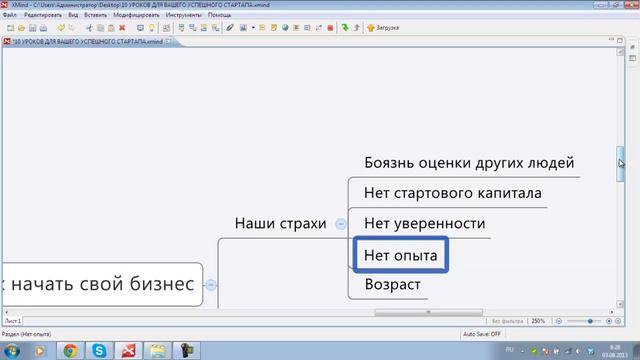Click the Загрузка upload button
The height and width of the screenshot is (360, 640).
click(383, 28)
